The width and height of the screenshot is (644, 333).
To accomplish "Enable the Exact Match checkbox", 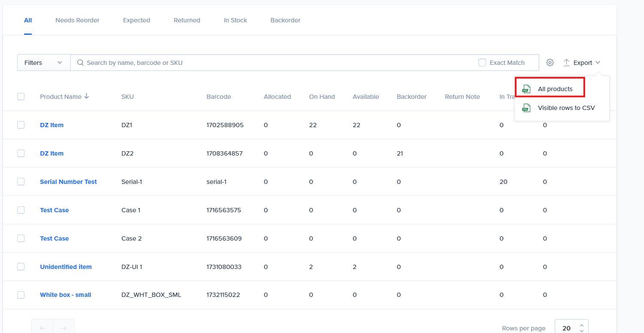I will 482,63.
